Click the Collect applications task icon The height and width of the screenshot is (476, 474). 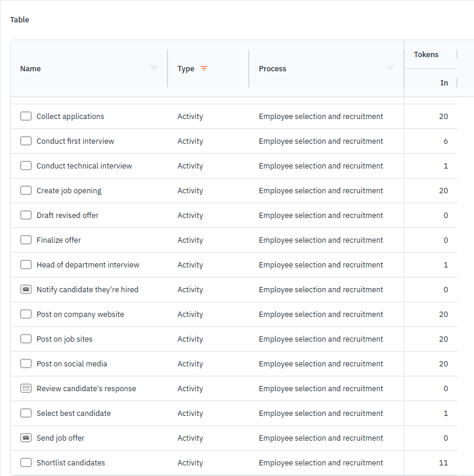(26, 116)
